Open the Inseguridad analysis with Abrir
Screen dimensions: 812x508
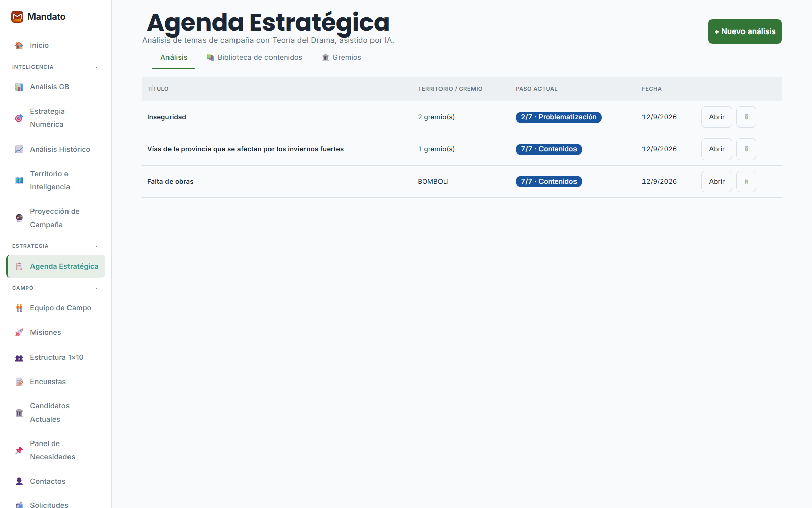point(717,117)
